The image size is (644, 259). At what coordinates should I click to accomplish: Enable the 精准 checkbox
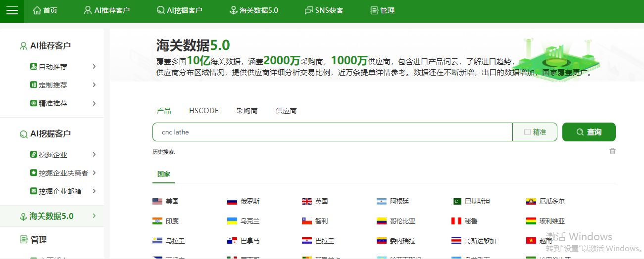click(x=527, y=132)
